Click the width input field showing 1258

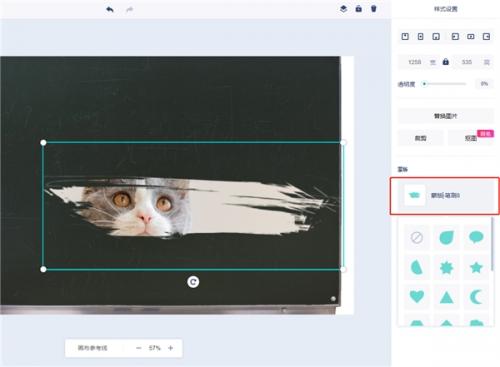click(415, 62)
